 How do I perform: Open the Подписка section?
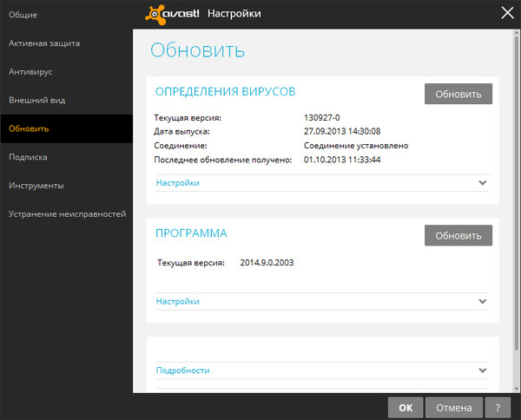pyautogui.click(x=28, y=157)
